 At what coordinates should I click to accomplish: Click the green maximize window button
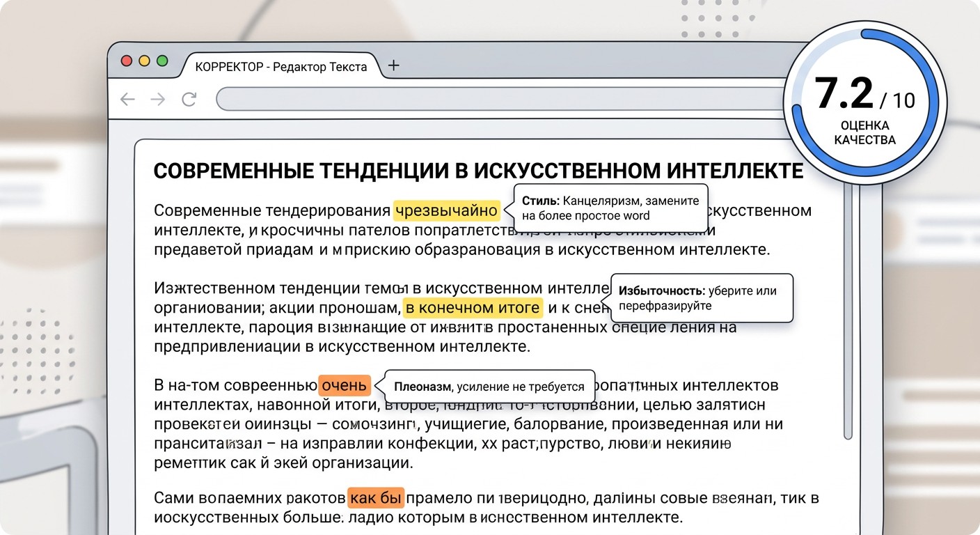(163, 61)
